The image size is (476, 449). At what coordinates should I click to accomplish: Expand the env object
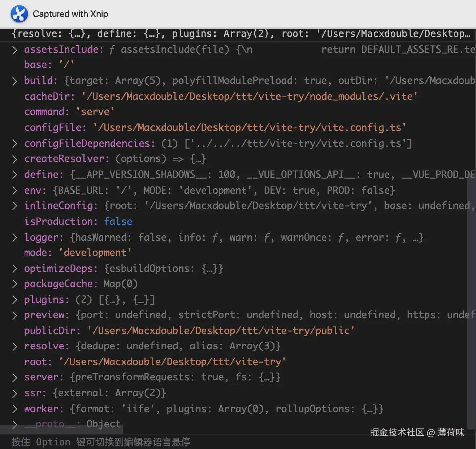14,191
